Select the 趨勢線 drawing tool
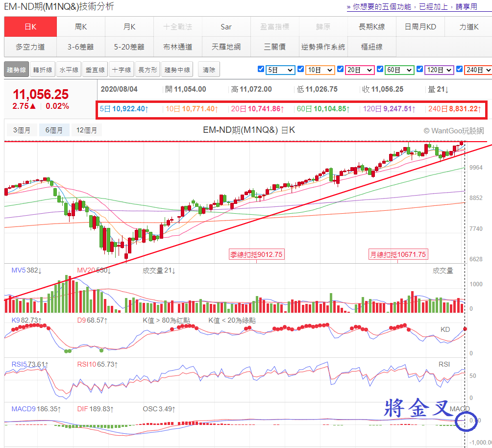Viewport: 492px width, 448px height. [16, 70]
